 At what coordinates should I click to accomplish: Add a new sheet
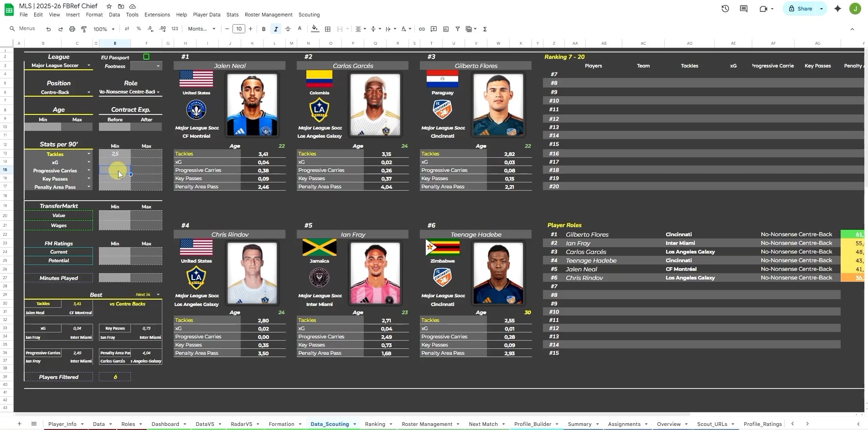[x=19, y=424]
